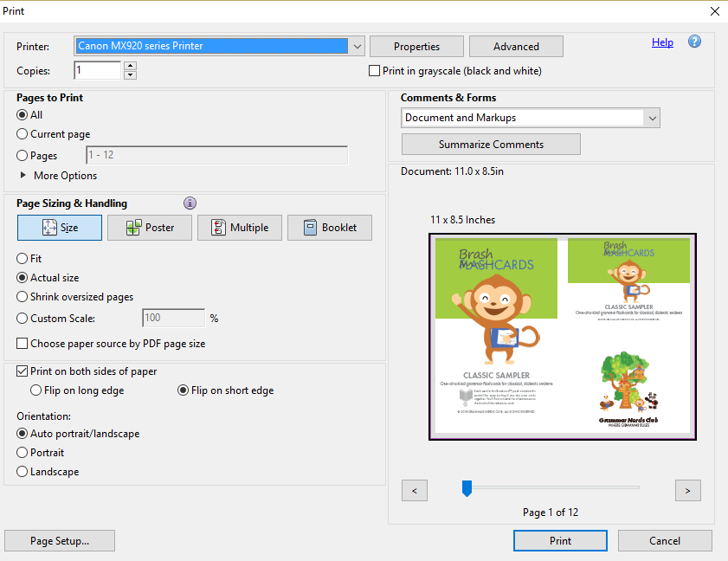Select the Size page handling option
Screen dimensions: 728x561
click(x=60, y=228)
